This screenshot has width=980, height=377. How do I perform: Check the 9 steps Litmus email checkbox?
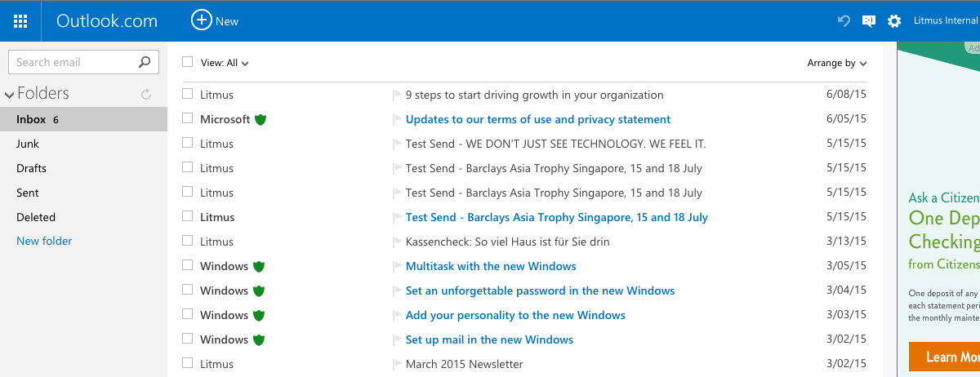188,94
